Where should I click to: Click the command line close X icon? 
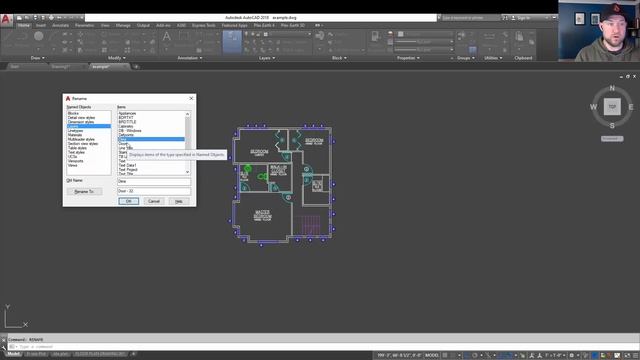coord(3,340)
